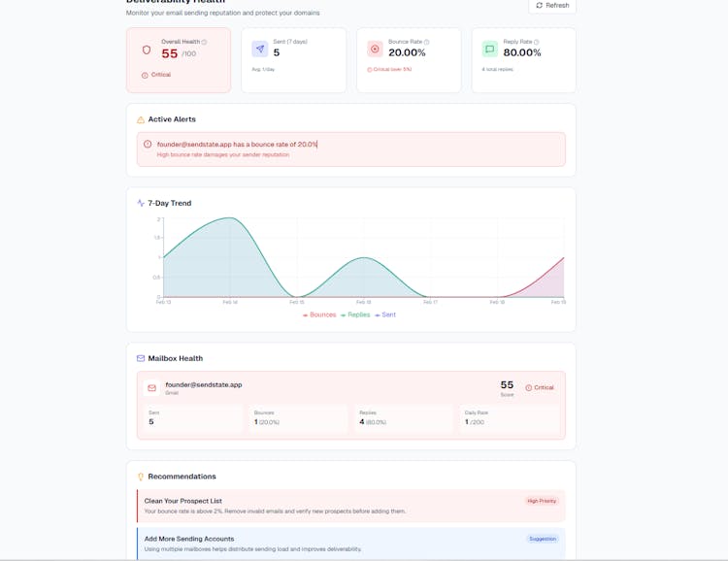728x561 pixels.
Task: Click the warning triangle by Active Alerts
Action: point(141,119)
